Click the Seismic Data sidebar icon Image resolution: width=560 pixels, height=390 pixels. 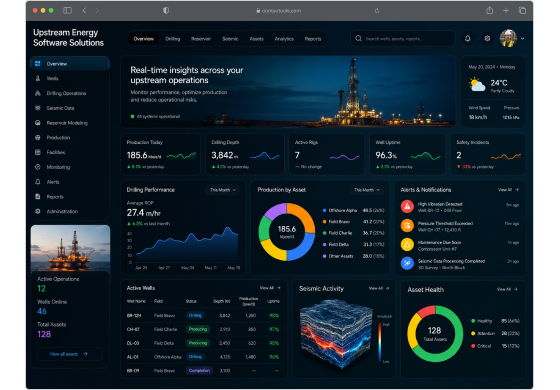[38, 108]
